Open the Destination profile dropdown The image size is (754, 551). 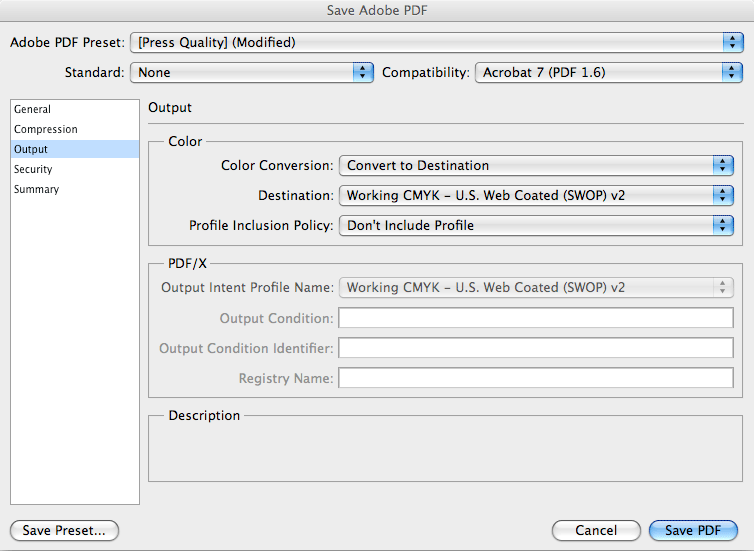(x=536, y=195)
